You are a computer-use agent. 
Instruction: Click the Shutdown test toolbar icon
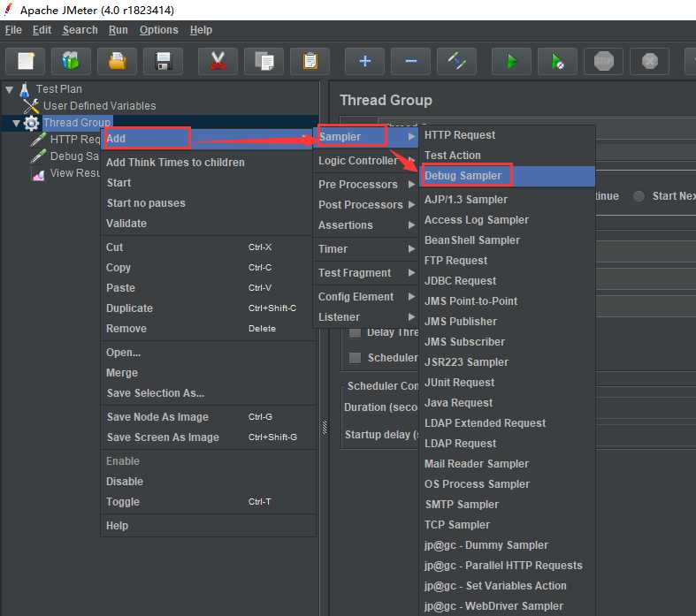click(x=650, y=61)
